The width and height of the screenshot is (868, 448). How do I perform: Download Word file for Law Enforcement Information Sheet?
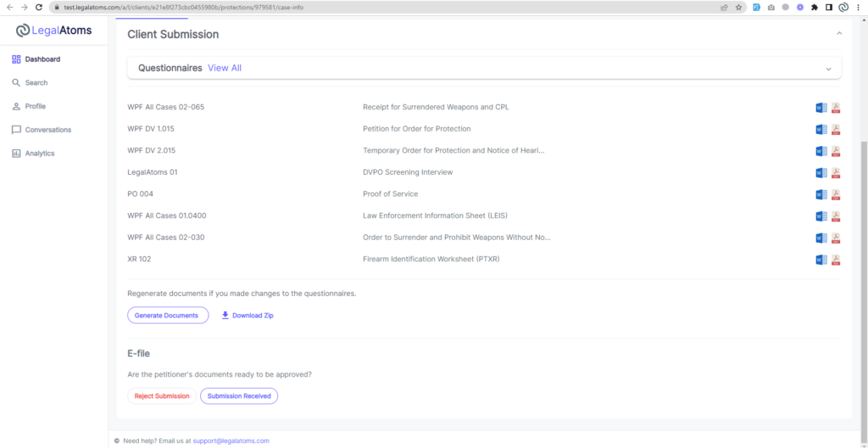click(x=821, y=216)
